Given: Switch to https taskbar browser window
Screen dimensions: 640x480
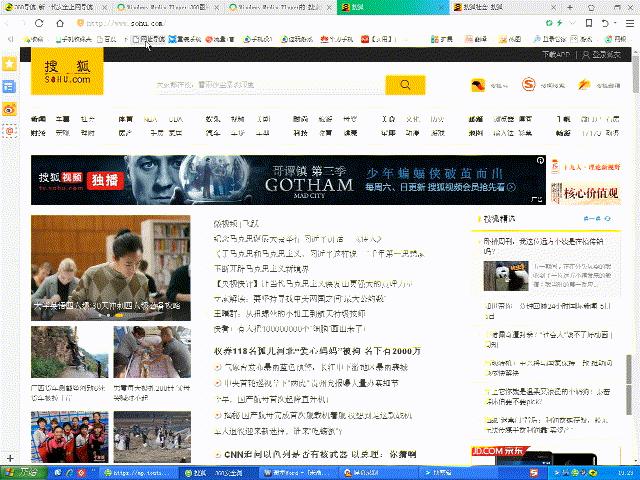Looking at the screenshot, I should 139,473.
